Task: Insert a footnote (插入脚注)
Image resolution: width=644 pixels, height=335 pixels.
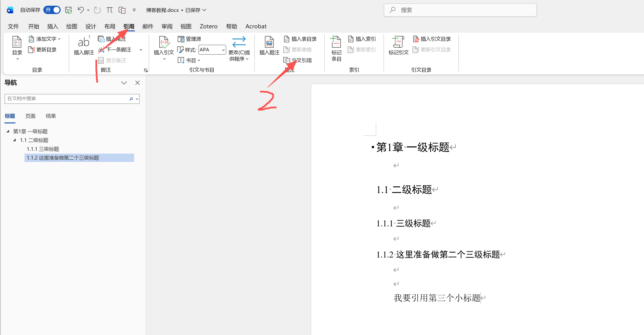Action: coord(83,46)
